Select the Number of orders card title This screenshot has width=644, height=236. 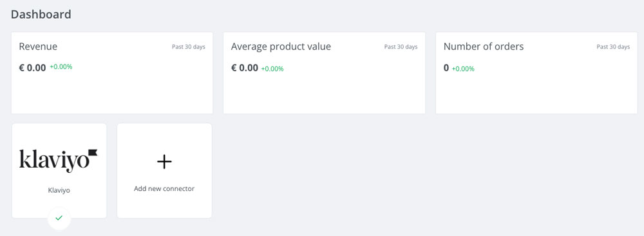pyautogui.click(x=484, y=46)
